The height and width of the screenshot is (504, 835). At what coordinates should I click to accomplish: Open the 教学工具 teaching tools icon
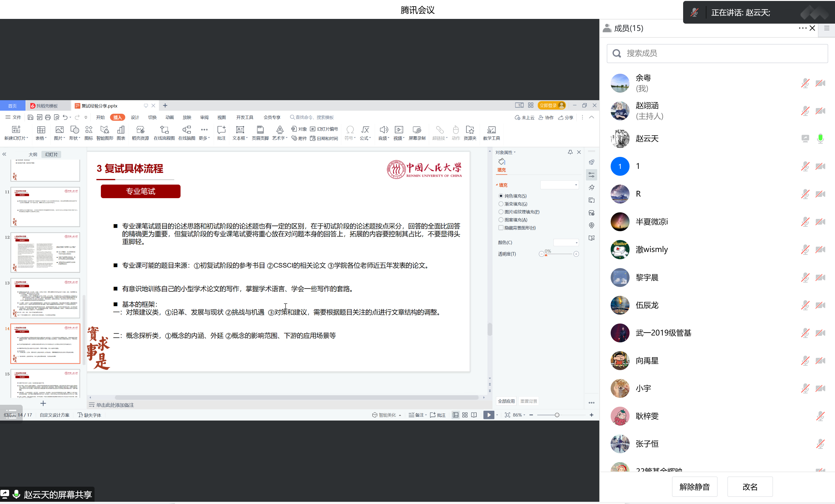(x=491, y=130)
